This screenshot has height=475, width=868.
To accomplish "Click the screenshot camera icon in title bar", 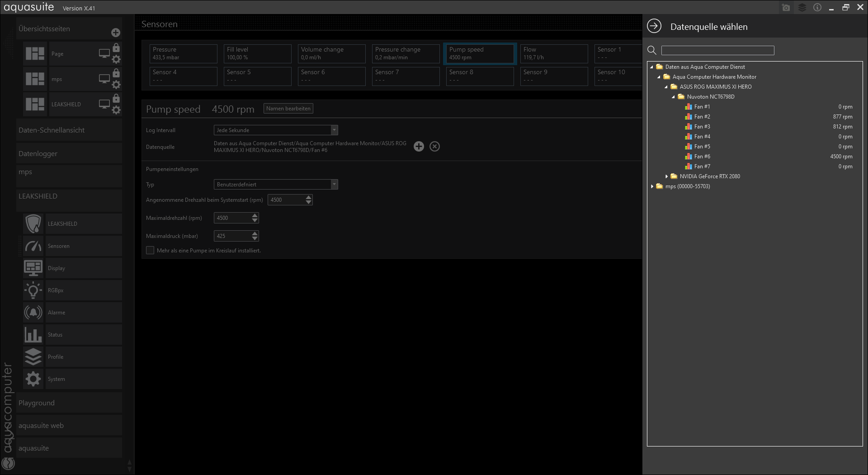I will tap(786, 8).
